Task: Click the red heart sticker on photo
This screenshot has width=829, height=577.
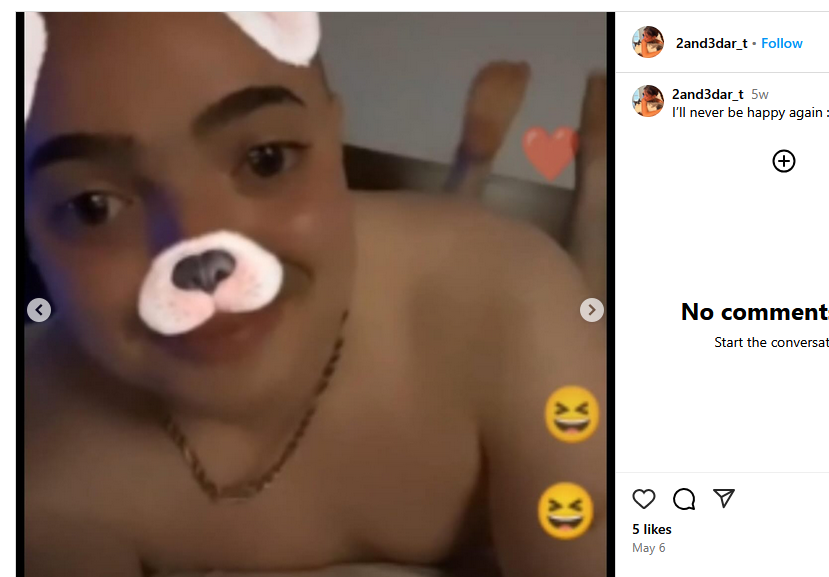Action: pos(550,152)
